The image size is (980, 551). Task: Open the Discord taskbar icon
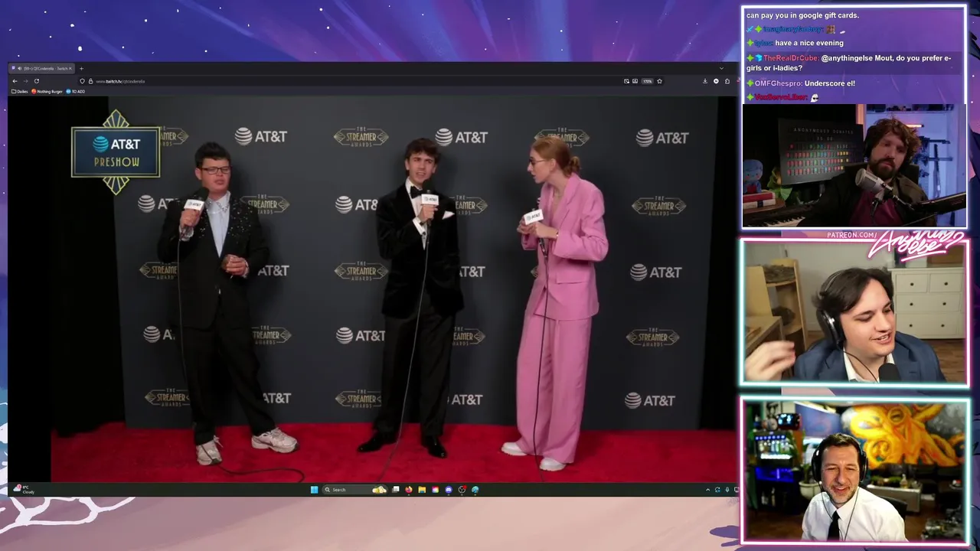click(x=449, y=490)
